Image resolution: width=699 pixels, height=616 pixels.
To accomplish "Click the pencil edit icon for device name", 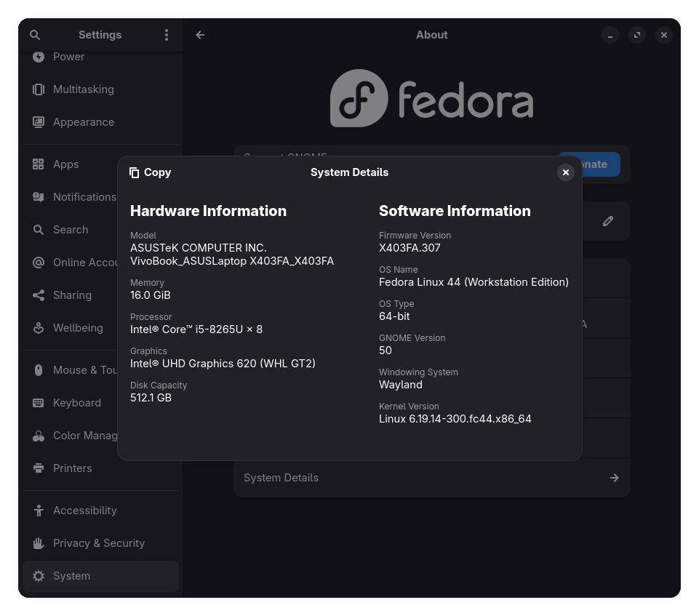I will tap(608, 221).
